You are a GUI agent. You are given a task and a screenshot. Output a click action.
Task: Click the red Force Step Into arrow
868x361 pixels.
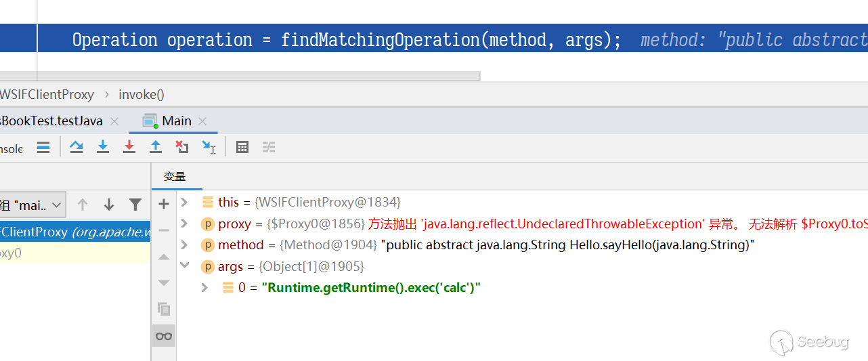(129, 147)
